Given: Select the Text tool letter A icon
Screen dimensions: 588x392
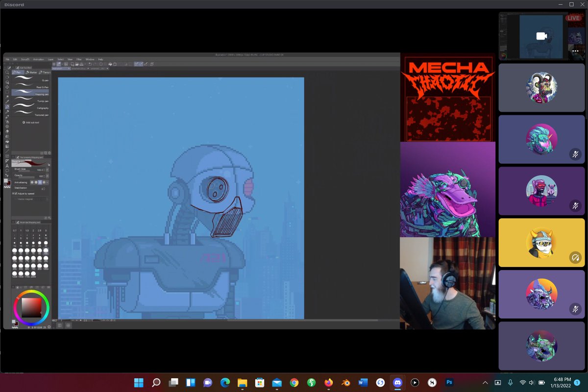Looking at the screenshot, I should (7, 166).
